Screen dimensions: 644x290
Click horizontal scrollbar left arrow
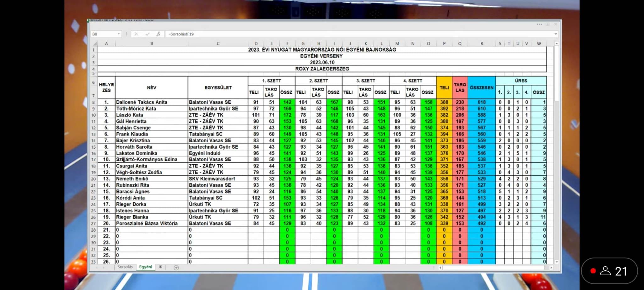click(440, 268)
